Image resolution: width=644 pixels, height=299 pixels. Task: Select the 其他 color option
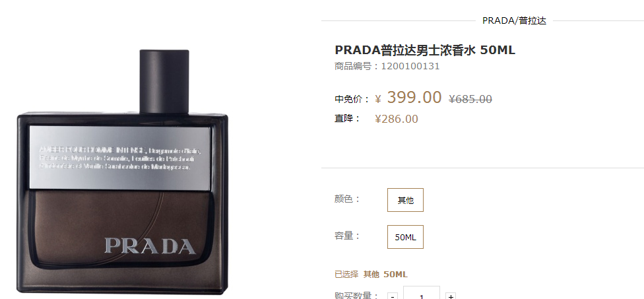pos(405,200)
